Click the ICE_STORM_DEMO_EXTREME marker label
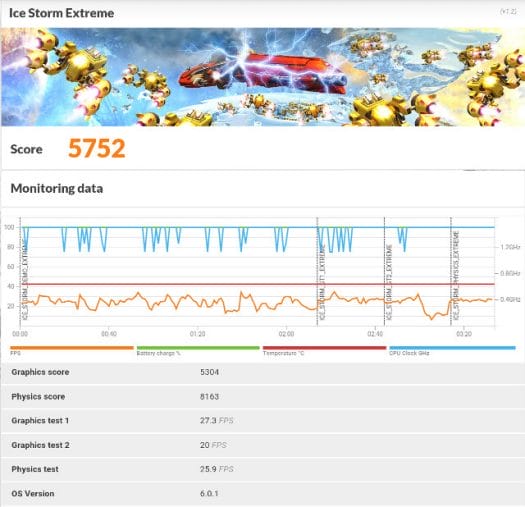 click(x=25, y=281)
